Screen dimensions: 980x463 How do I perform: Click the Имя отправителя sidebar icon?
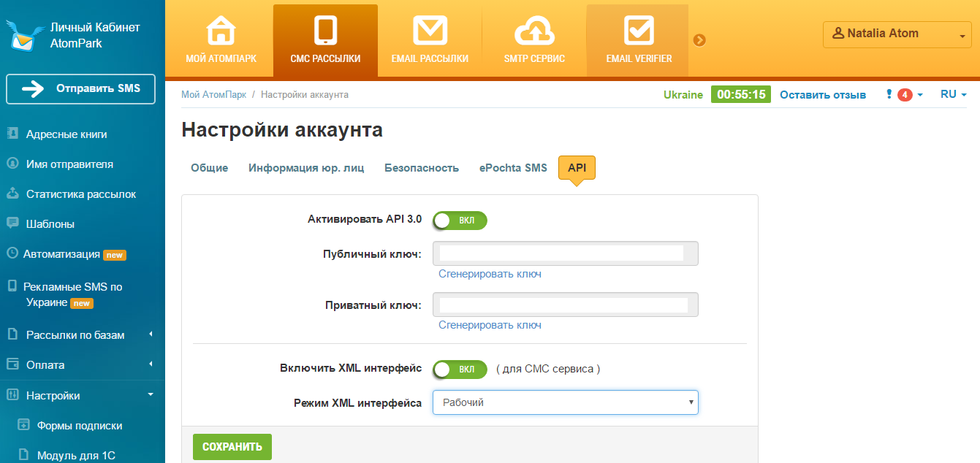click(x=12, y=164)
